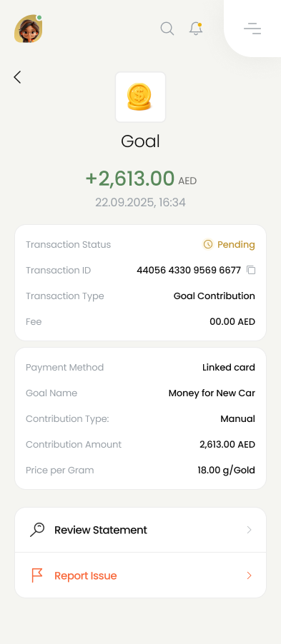Click transaction ID number 44056 4330 9569 6677

(189, 271)
